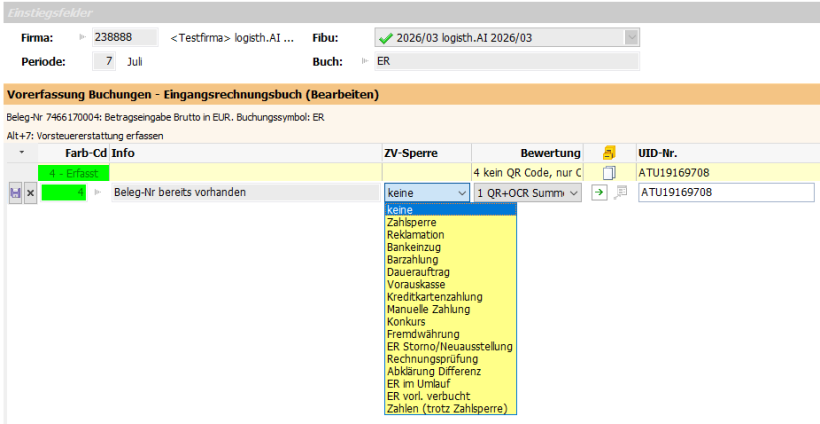820x424 pixels.
Task: Collapse the ZV-Sperre keine combo box
Action: pyautogui.click(x=462, y=193)
